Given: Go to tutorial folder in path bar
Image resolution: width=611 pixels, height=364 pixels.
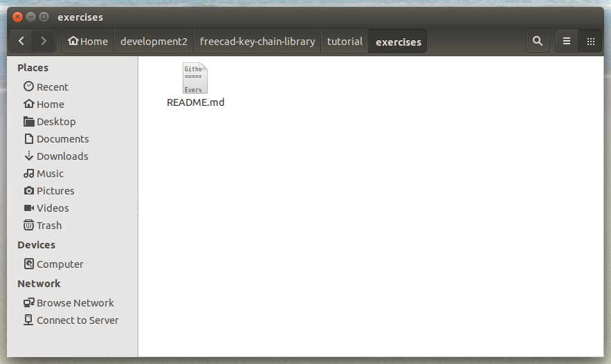Looking at the screenshot, I should [345, 42].
